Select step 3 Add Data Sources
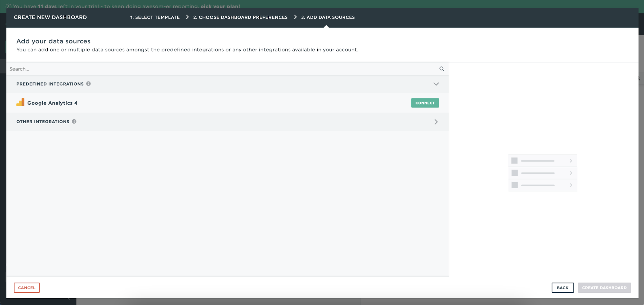The image size is (644, 305). tap(328, 17)
